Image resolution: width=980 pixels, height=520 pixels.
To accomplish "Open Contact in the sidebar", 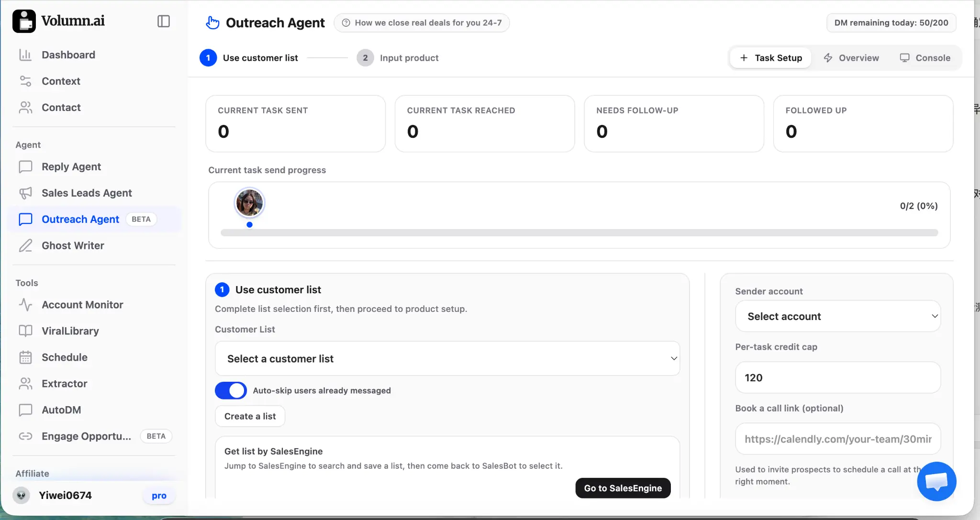I will pyautogui.click(x=94, y=107).
